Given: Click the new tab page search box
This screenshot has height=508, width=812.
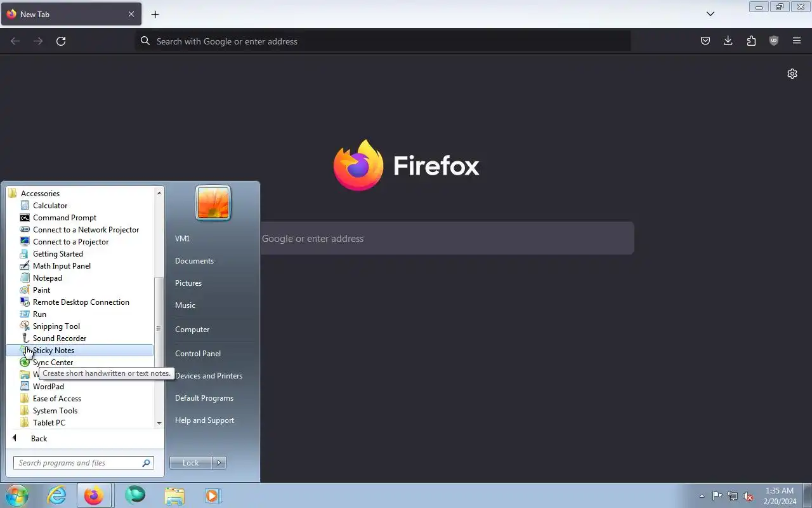Looking at the screenshot, I should tap(447, 238).
